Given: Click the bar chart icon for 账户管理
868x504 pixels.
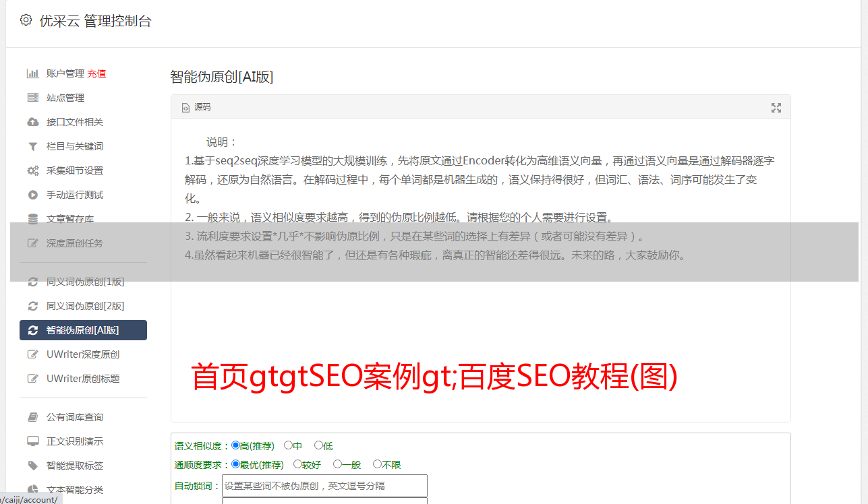Looking at the screenshot, I should click(x=32, y=73).
